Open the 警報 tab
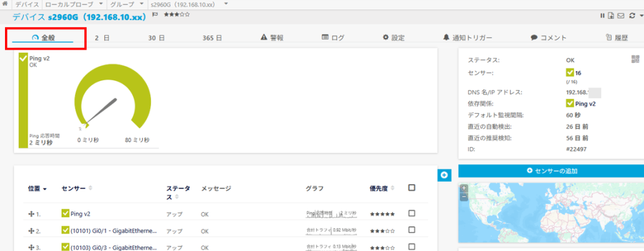The width and height of the screenshot is (644, 251). tap(272, 38)
